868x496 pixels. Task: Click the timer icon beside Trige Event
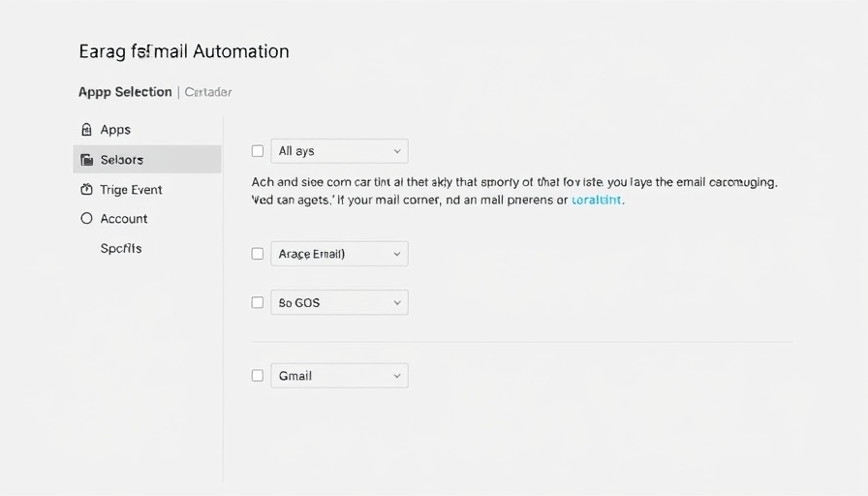click(x=86, y=190)
